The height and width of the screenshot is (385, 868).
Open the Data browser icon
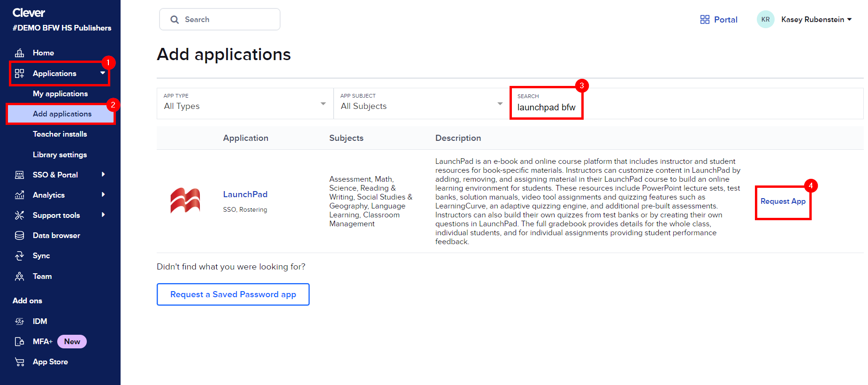(19, 235)
